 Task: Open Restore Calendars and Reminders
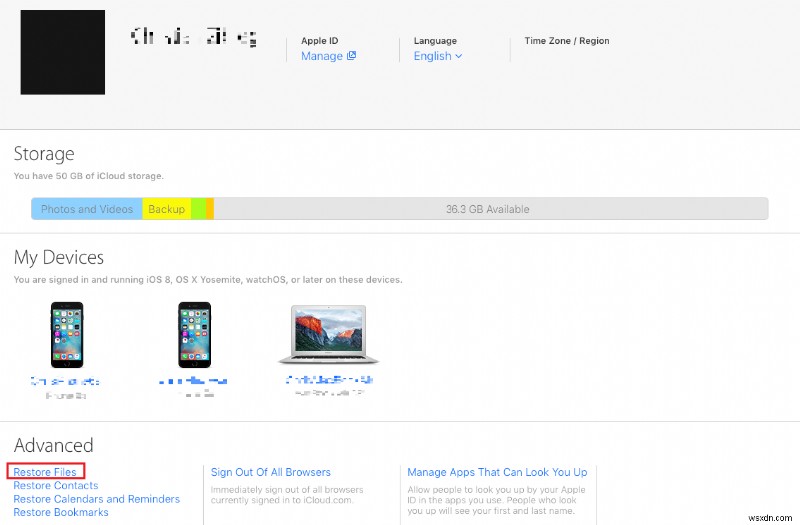96,499
